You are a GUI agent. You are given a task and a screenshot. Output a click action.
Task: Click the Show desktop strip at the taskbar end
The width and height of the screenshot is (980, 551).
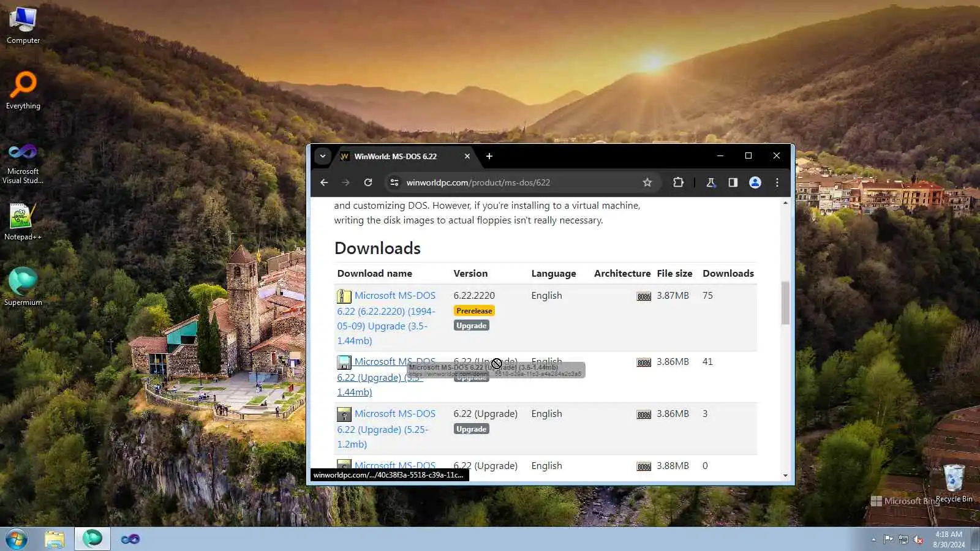pyautogui.click(x=976, y=539)
